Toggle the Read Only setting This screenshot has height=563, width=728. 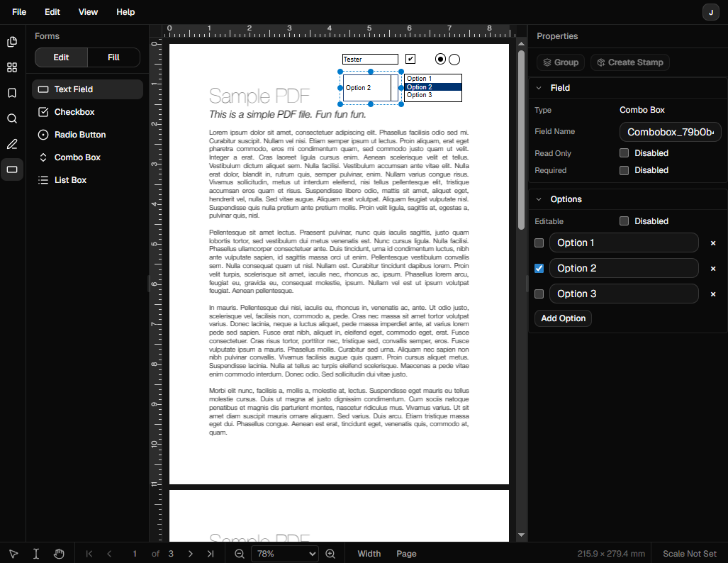point(624,152)
